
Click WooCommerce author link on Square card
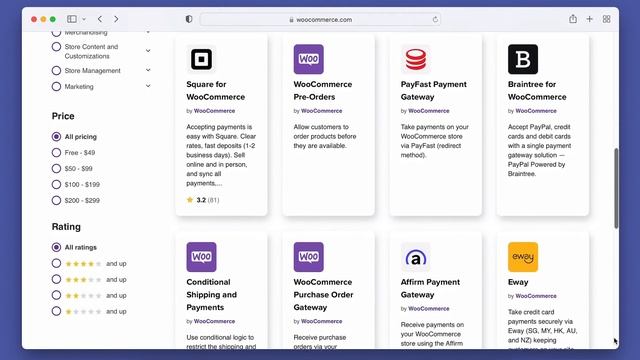click(214, 111)
